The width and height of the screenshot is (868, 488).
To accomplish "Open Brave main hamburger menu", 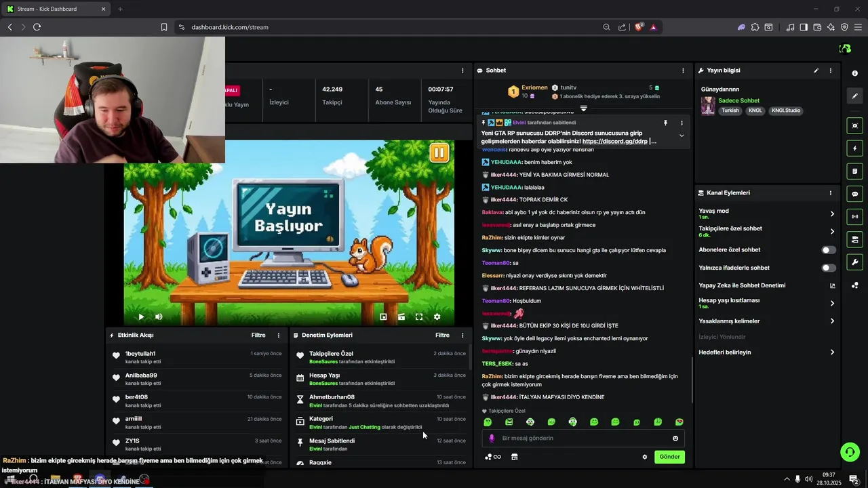I will 858,27.
